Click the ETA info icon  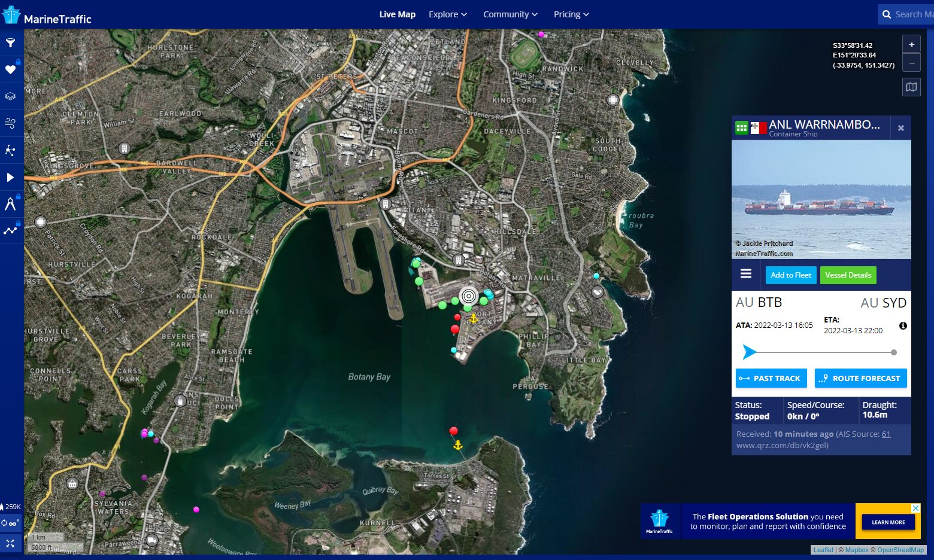pyautogui.click(x=903, y=326)
